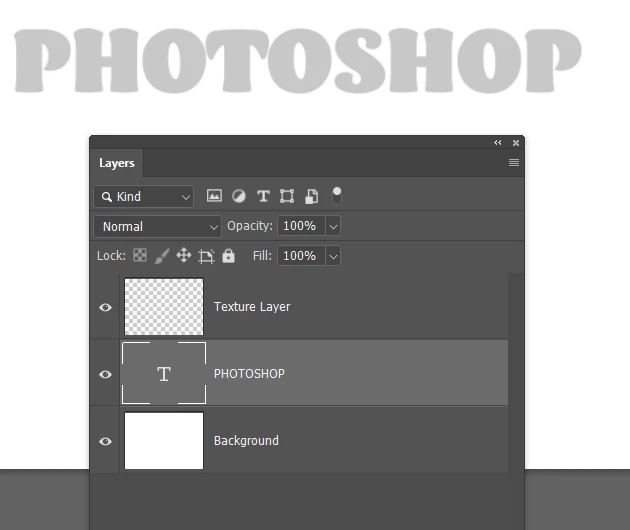630x530 pixels.
Task: Lock position move-arrows icon
Action: (x=184, y=256)
